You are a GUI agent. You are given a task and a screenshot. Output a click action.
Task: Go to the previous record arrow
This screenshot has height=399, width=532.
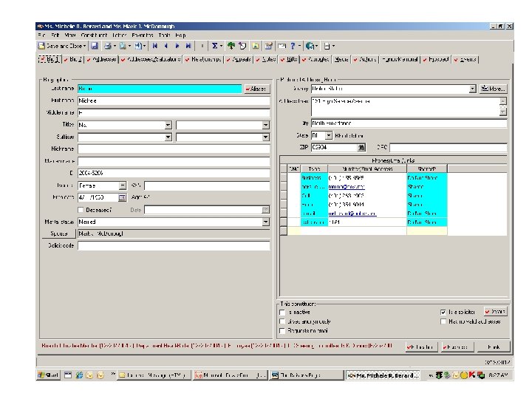click(166, 46)
